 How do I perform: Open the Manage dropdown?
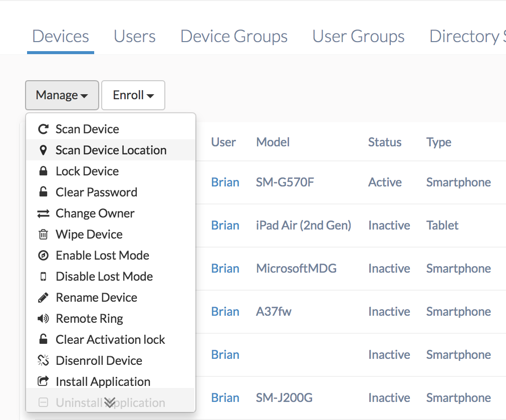point(62,95)
